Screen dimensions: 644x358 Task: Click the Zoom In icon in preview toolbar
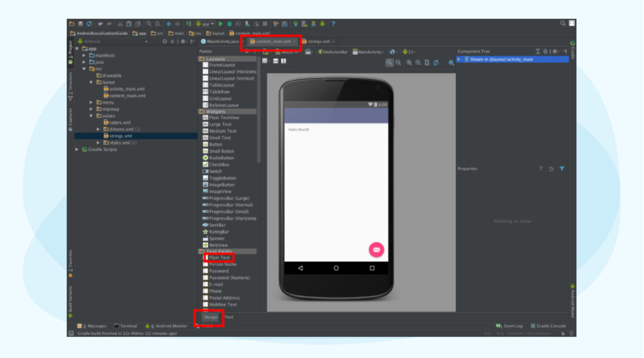pos(409,63)
